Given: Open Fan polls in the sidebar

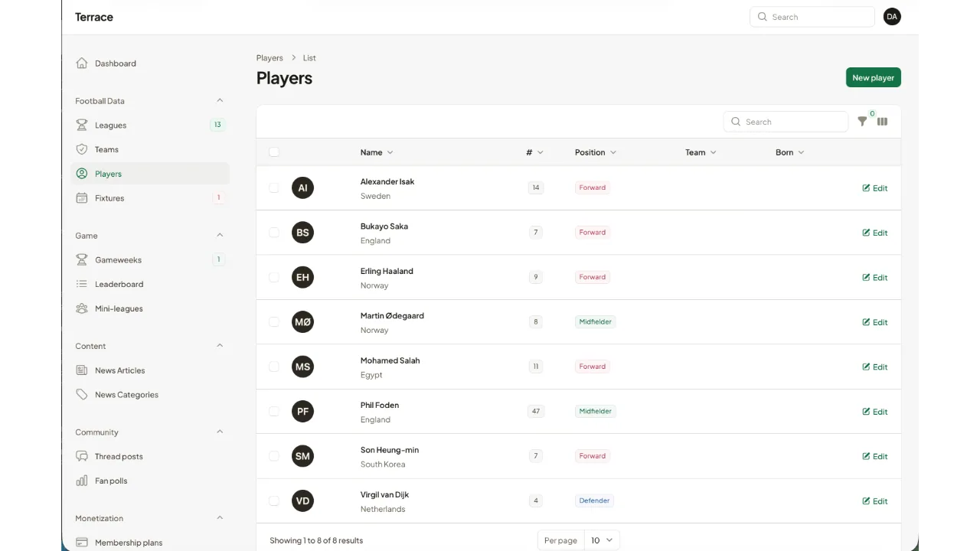Looking at the screenshot, I should 150,481.
